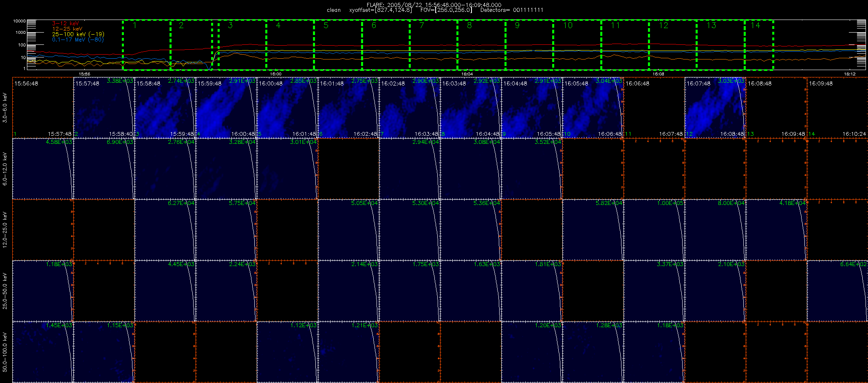The width and height of the screenshot is (868, 383).
Task: Open the 3-6 keV image starting 15:57:48
Action: (104, 108)
